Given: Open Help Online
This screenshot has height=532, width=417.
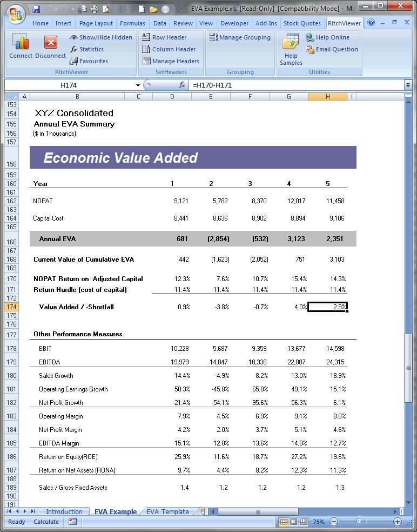Looking at the screenshot, I should point(327,37).
